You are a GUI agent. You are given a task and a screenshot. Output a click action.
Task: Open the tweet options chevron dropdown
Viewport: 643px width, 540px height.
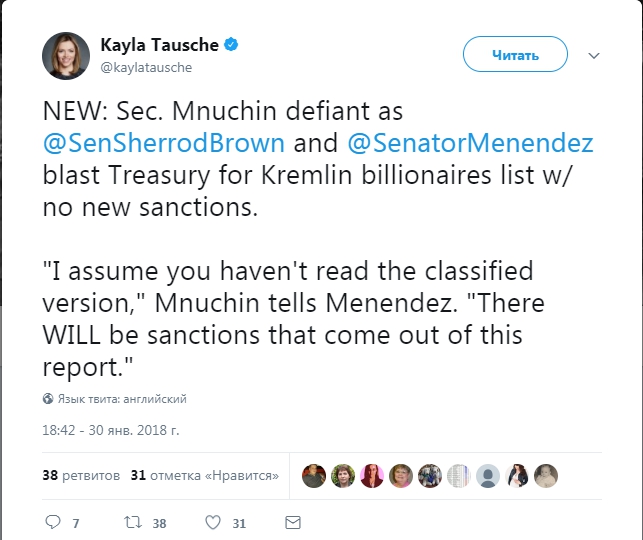[594, 56]
